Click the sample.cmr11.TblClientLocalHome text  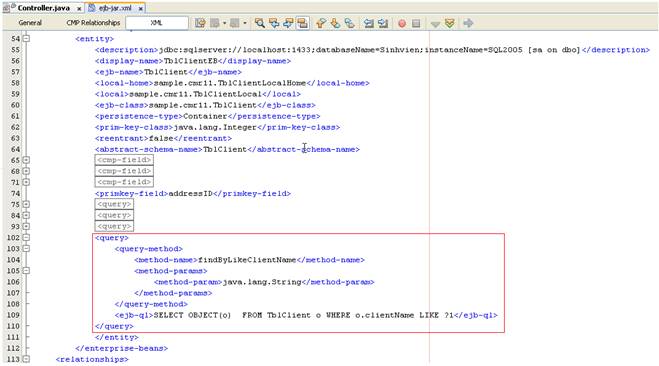pyautogui.click(x=230, y=83)
